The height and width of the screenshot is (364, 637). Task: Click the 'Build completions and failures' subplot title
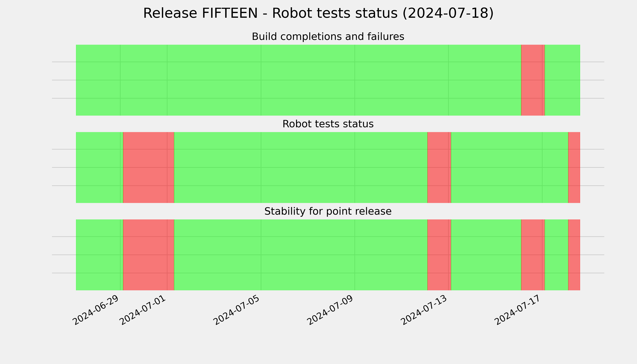pos(328,37)
